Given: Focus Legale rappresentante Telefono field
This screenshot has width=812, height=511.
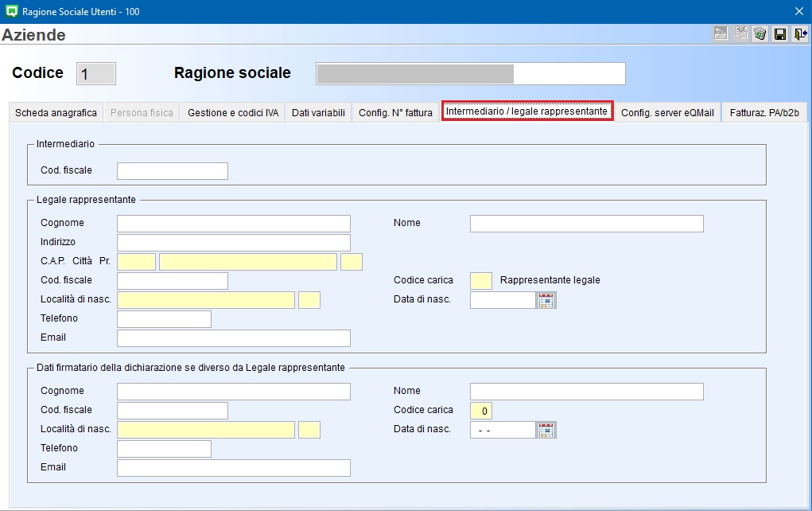Looking at the screenshot, I should (164, 319).
